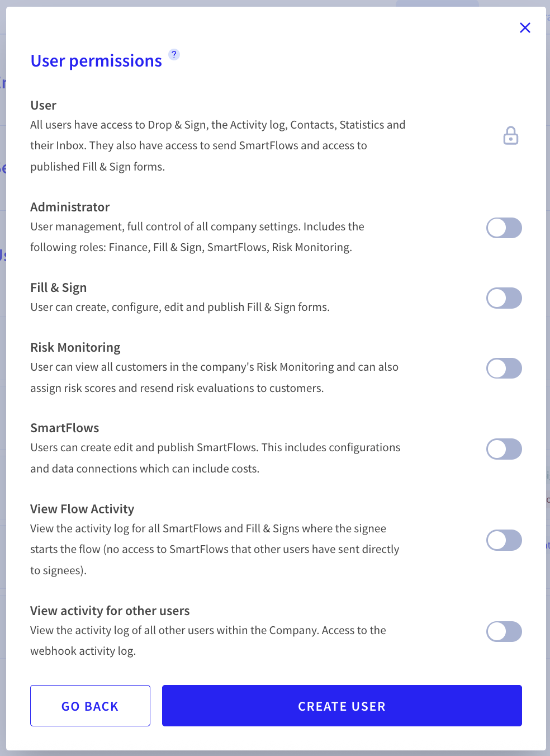The width and height of the screenshot is (550, 756).
Task: Turn on the Fill & Sign toggle
Action: [504, 298]
